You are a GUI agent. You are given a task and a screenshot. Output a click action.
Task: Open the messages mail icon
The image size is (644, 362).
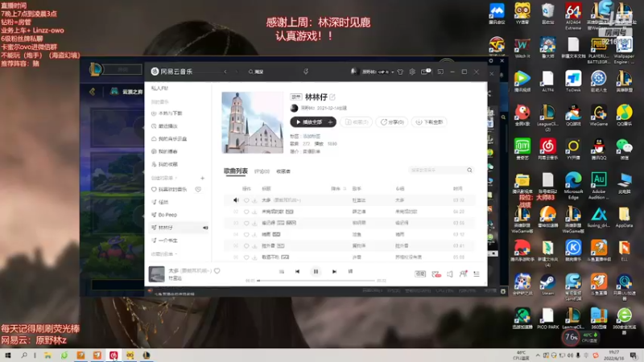pos(425,72)
